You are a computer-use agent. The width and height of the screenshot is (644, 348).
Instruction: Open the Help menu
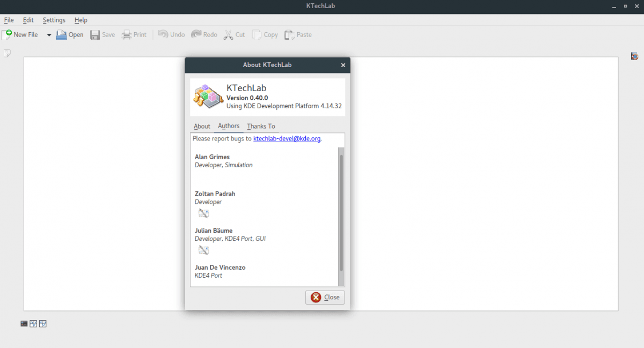pos(81,20)
